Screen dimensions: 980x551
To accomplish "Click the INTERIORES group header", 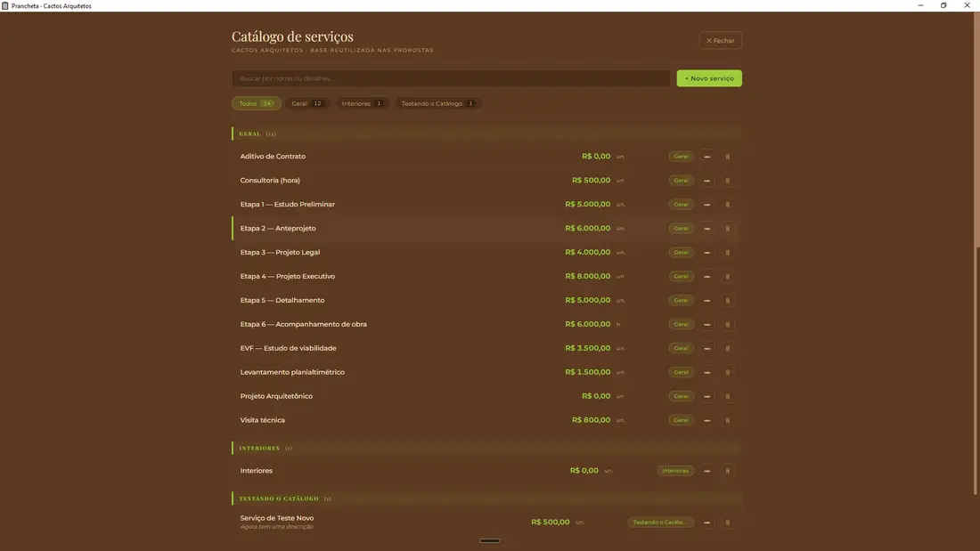I will pos(486,448).
